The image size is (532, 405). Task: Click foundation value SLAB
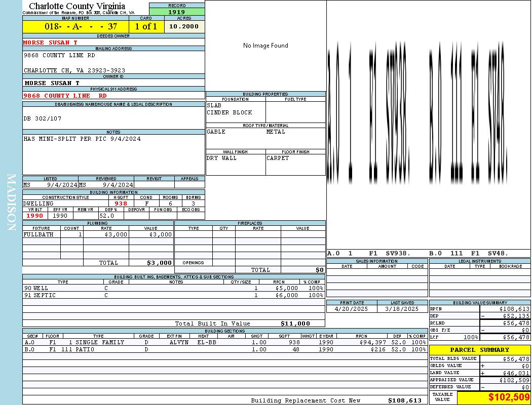tap(214, 105)
